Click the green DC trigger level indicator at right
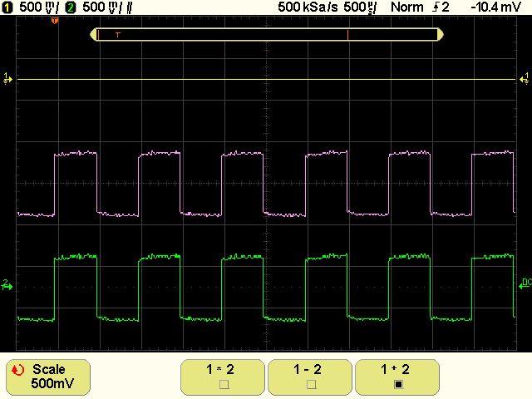The height and width of the screenshot is (399, 532). coord(525,284)
